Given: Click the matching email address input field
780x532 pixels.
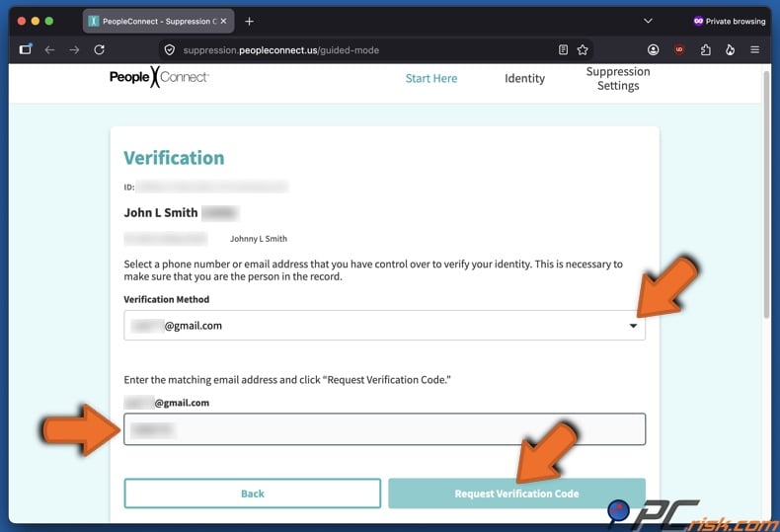Looking at the screenshot, I should pos(384,429).
